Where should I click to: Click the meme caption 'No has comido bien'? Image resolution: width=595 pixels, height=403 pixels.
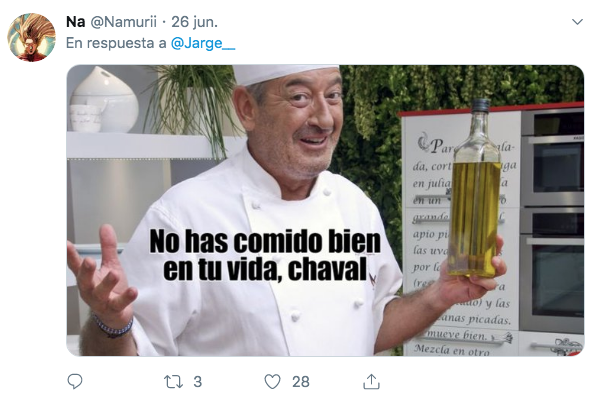[x=265, y=241]
